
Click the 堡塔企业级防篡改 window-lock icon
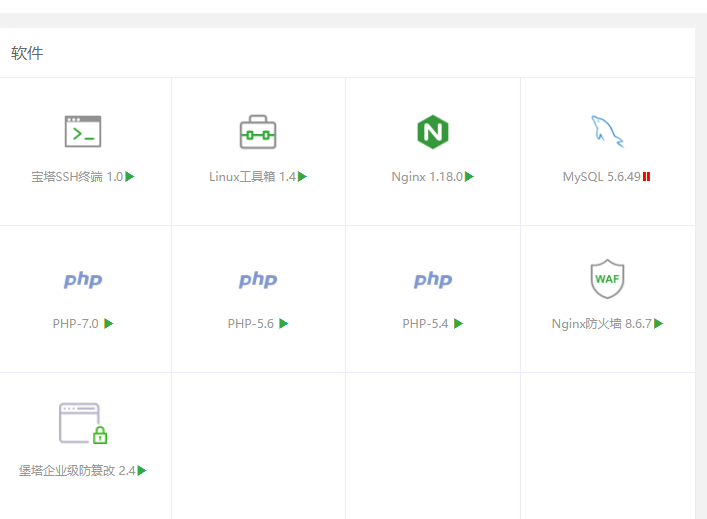83,423
